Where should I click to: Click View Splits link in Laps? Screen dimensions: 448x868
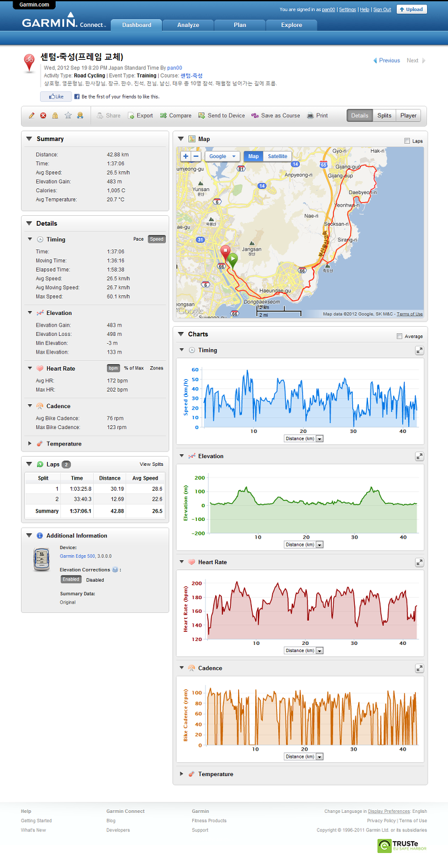coord(152,465)
